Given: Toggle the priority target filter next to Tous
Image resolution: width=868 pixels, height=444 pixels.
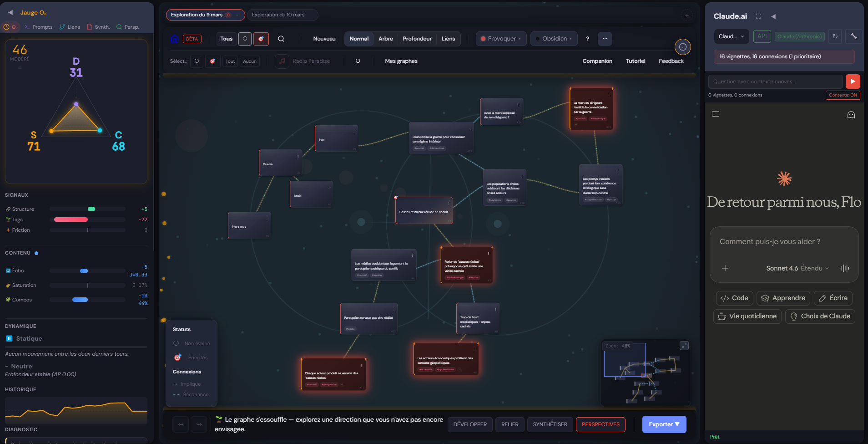Looking at the screenshot, I should 261,39.
